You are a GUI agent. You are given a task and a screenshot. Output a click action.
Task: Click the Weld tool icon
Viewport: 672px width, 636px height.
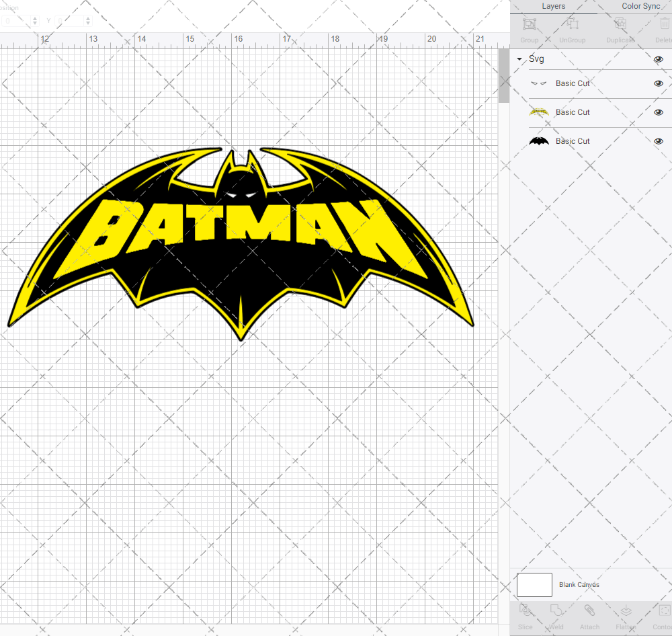point(556,610)
